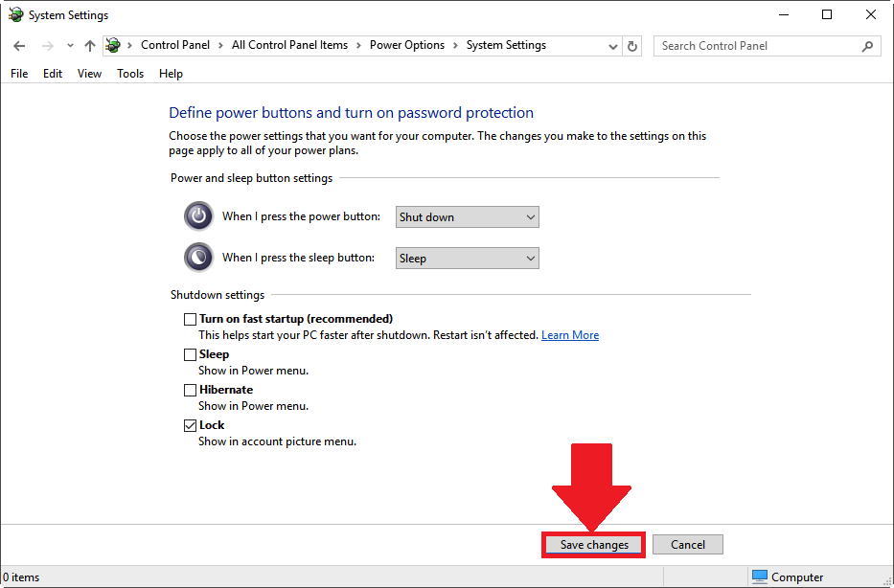Uncheck the Lock checkbox

[x=190, y=425]
